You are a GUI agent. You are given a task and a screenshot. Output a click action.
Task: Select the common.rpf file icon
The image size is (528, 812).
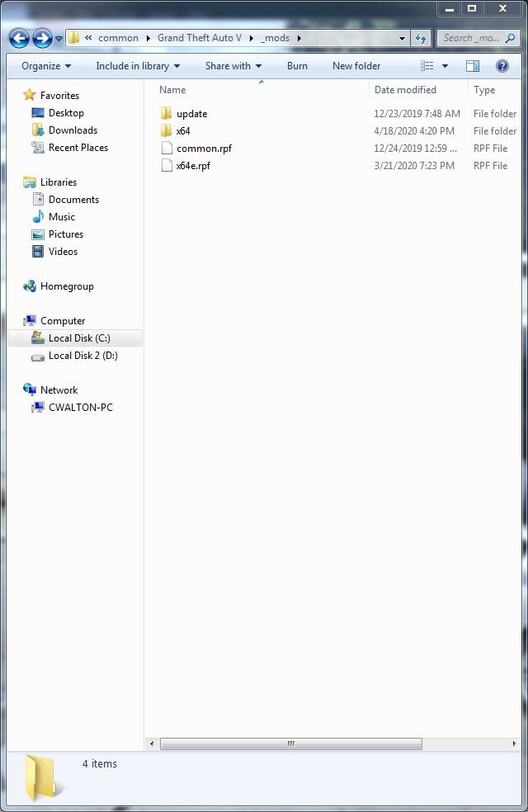167,148
